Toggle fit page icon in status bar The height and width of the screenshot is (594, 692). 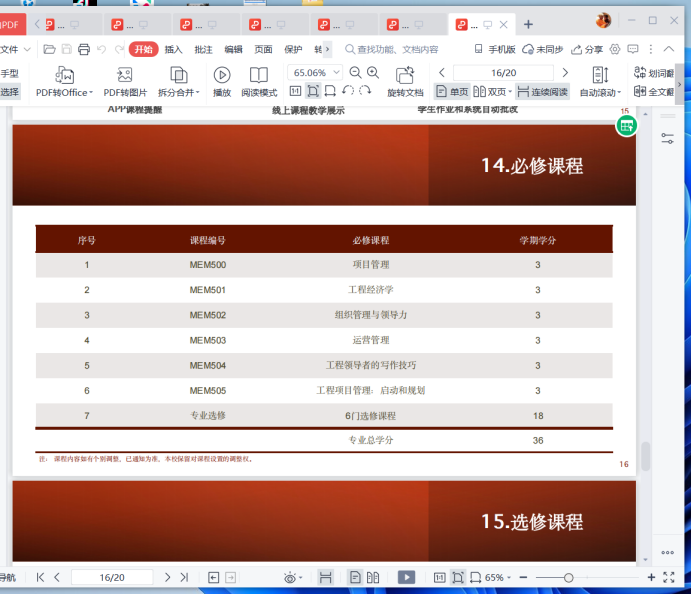(x=458, y=577)
